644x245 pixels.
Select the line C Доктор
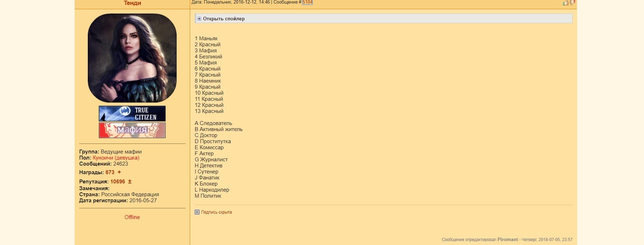(206, 135)
